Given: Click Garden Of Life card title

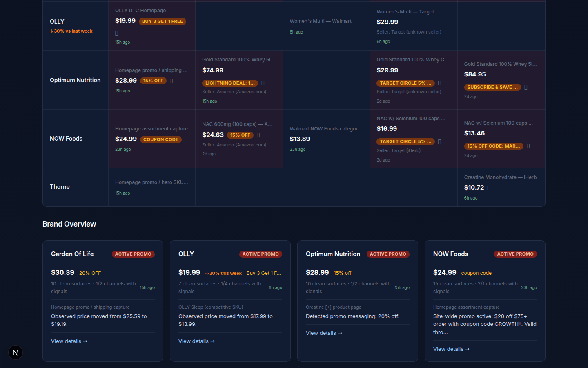Looking at the screenshot, I should point(72,254).
